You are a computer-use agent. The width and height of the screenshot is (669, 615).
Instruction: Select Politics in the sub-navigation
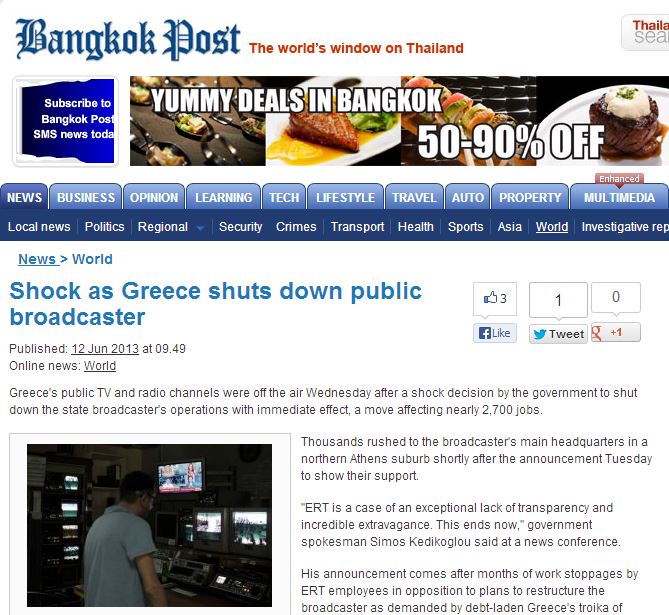tap(105, 227)
